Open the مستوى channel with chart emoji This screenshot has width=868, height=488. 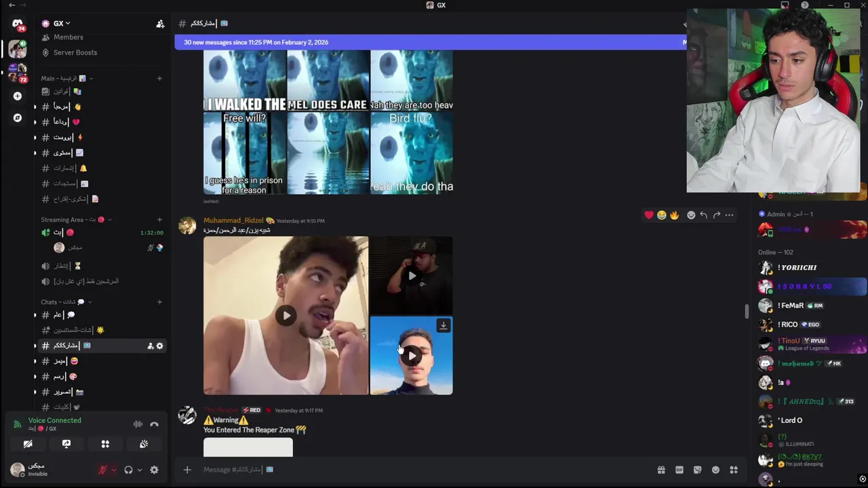102,153
